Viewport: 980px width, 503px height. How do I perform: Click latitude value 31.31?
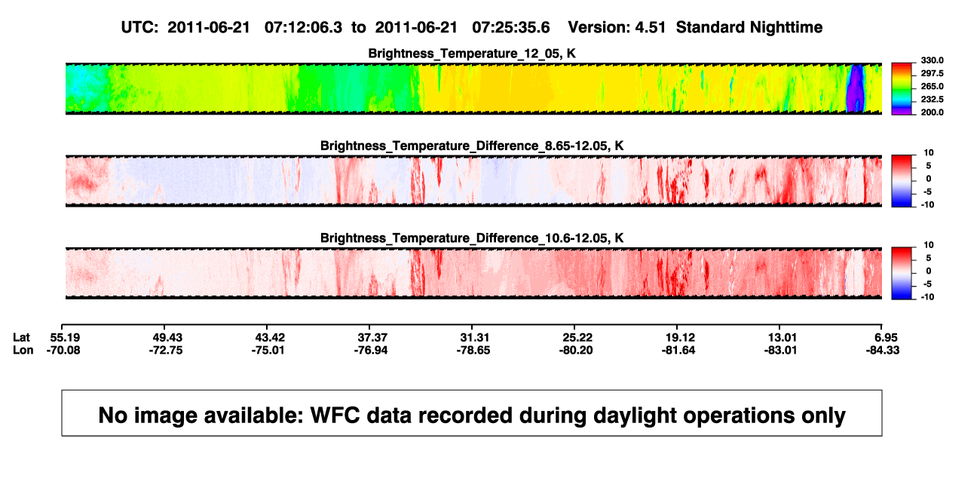[474, 337]
